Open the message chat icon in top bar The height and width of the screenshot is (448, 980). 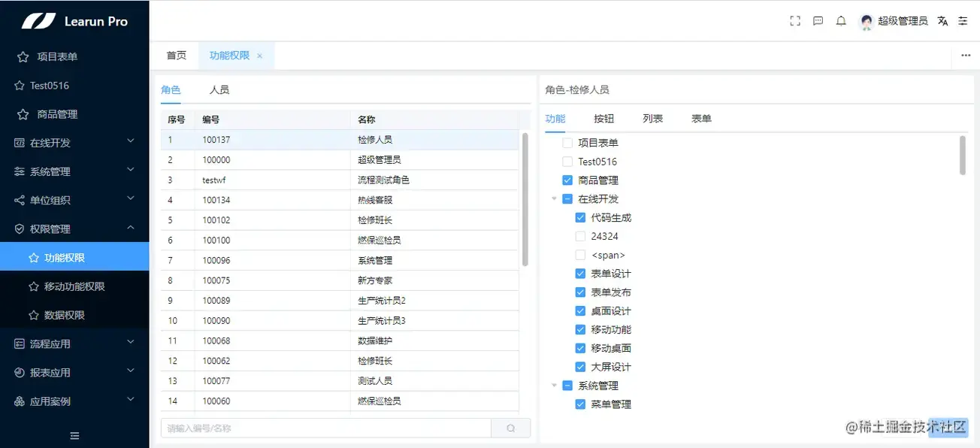click(818, 20)
